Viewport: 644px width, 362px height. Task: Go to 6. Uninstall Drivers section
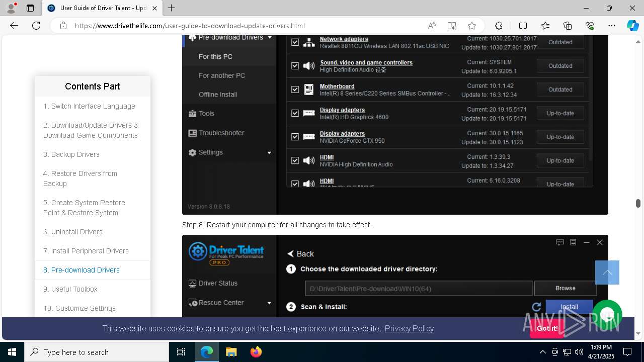pyautogui.click(x=73, y=232)
